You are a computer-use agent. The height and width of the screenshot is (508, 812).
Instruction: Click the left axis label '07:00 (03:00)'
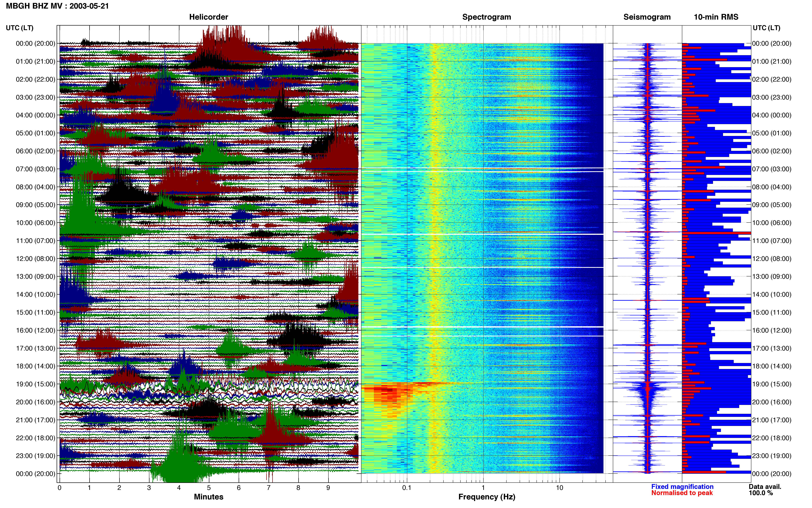[x=35, y=169]
